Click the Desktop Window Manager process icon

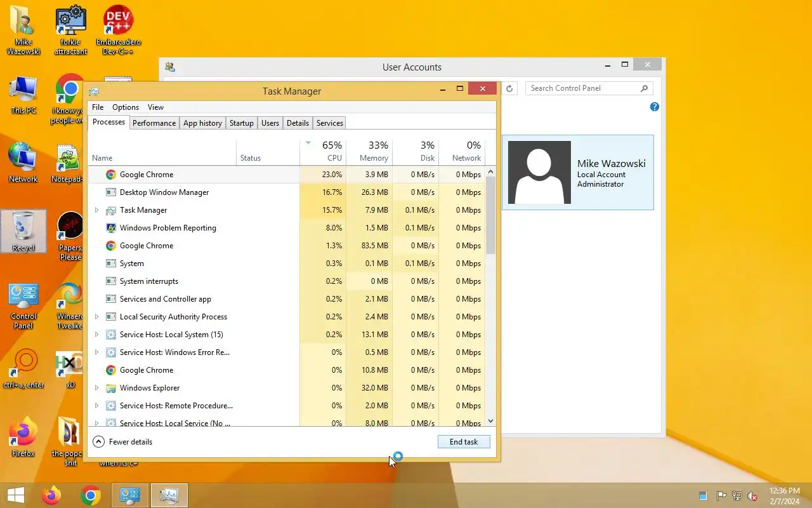[x=111, y=192]
